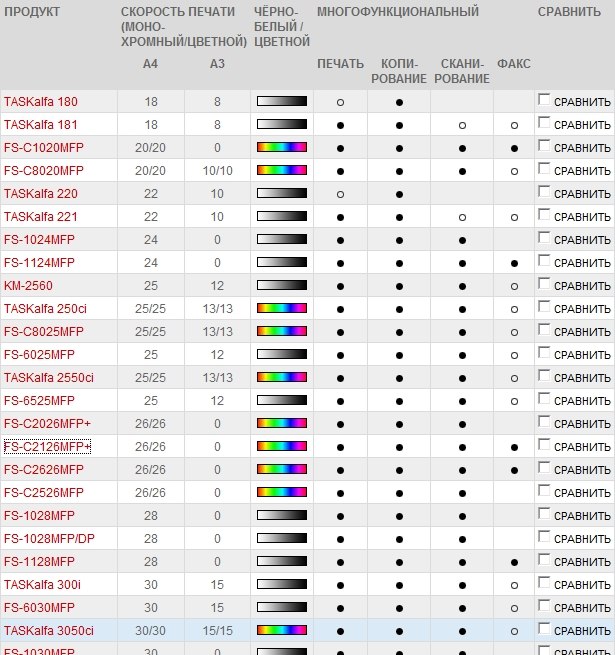Open the TASKalfa 221 product link
This screenshot has width=615, height=655.
(41, 216)
